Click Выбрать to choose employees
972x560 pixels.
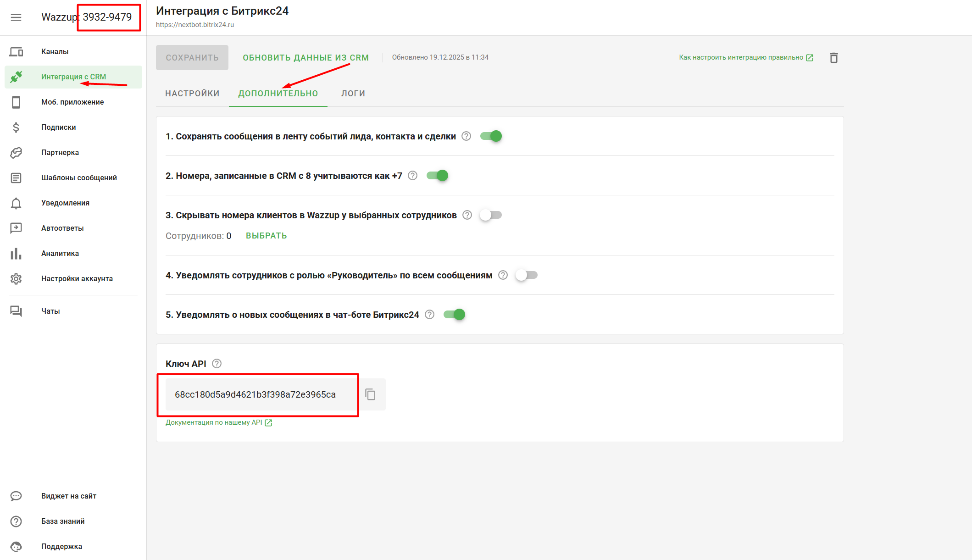[266, 236]
